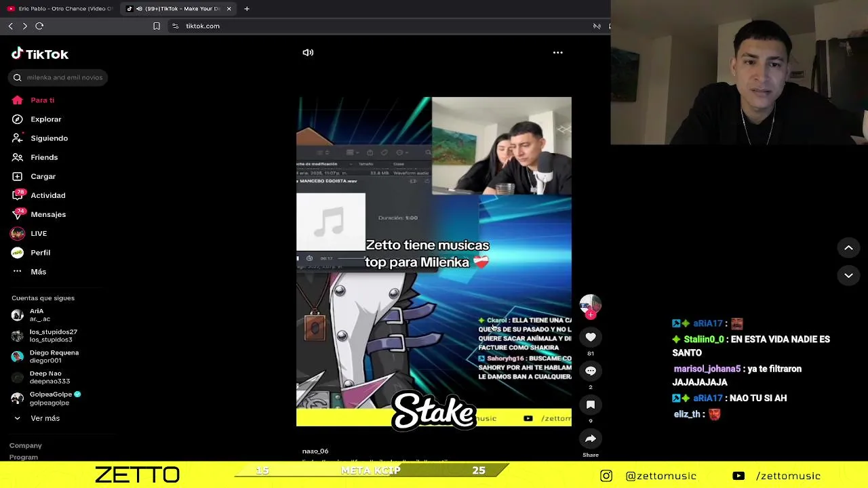Go back in browser

point(10,26)
